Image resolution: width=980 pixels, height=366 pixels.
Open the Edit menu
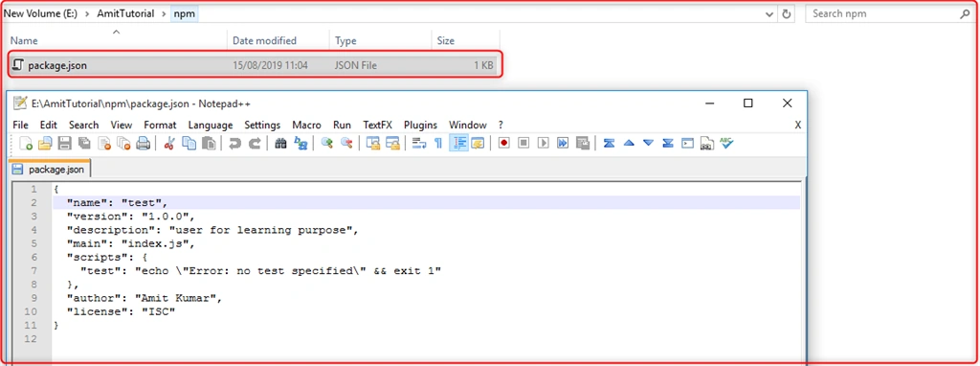point(49,126)
